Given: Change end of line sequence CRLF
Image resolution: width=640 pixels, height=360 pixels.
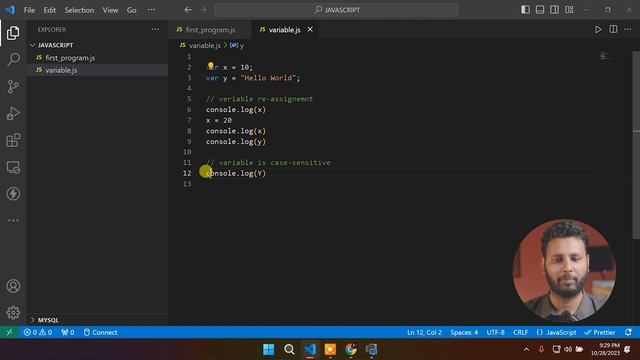Looking at the screenshot, I should (520, 332).
